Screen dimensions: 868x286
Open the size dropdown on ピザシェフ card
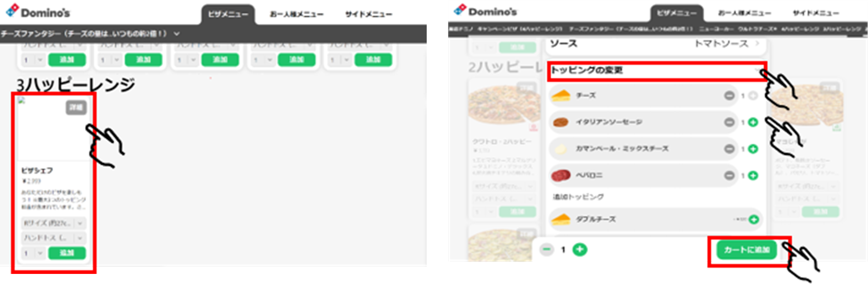click(53, 223)
